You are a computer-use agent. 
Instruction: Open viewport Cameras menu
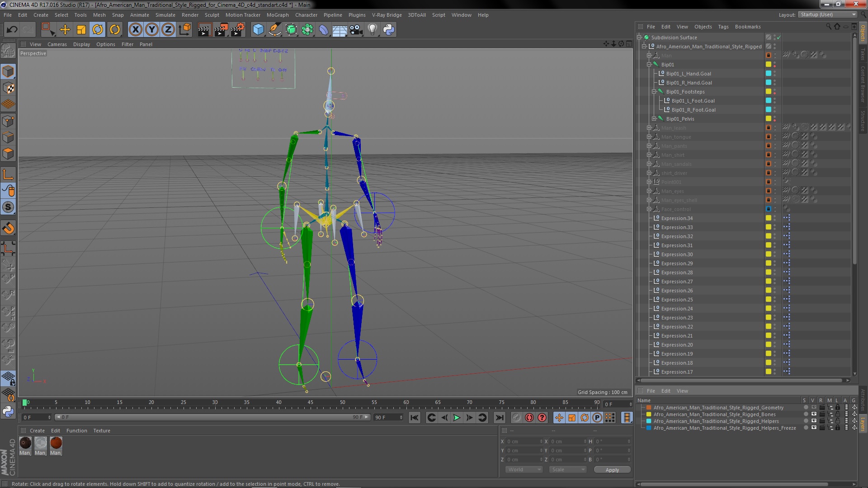click(x=57, y=44)
